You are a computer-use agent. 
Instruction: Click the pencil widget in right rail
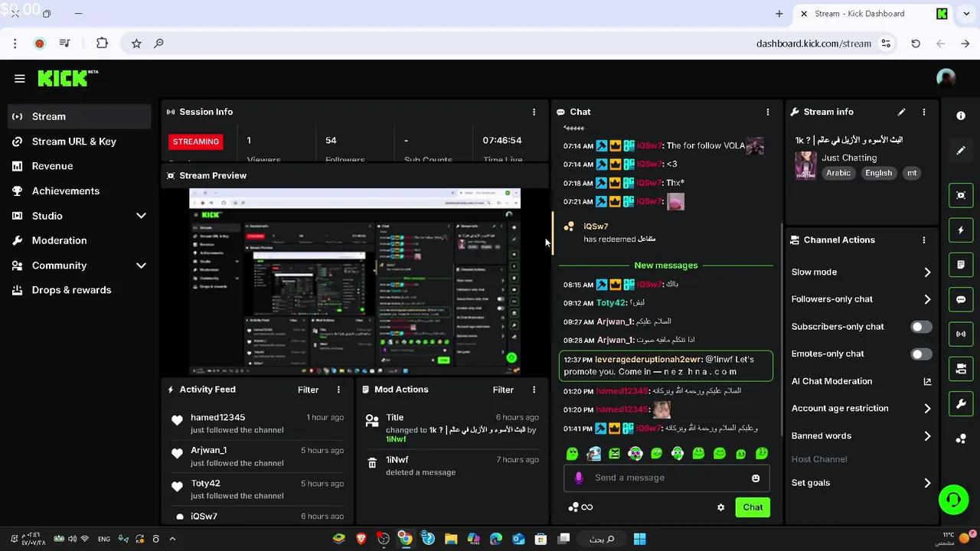[x=961, y=151]
